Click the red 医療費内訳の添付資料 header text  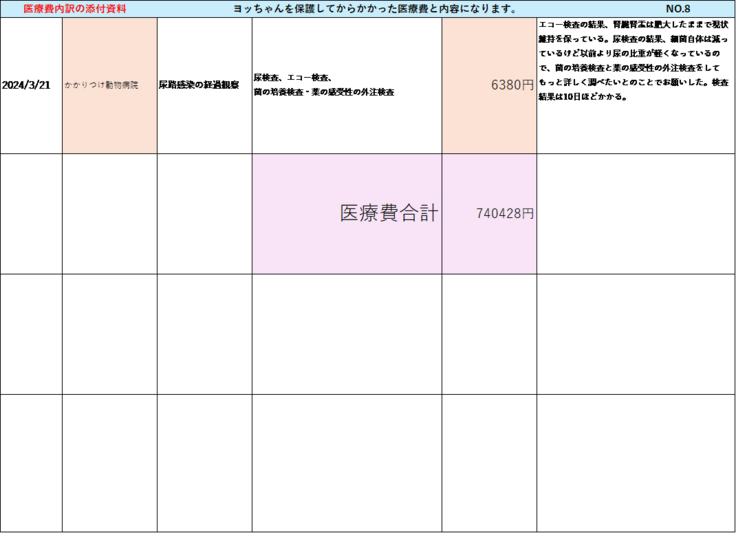[88, 9]
